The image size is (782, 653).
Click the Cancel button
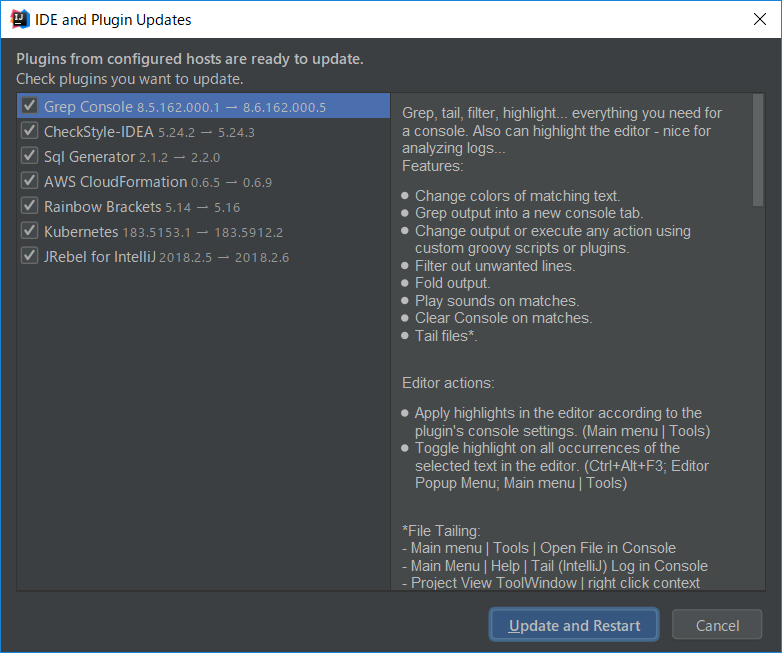(x=717, y=625)
